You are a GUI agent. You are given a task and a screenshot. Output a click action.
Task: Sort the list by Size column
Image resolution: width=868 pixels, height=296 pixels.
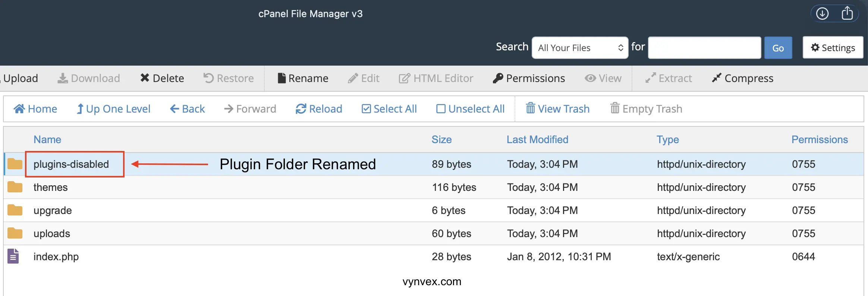click(x=442, y=139)
